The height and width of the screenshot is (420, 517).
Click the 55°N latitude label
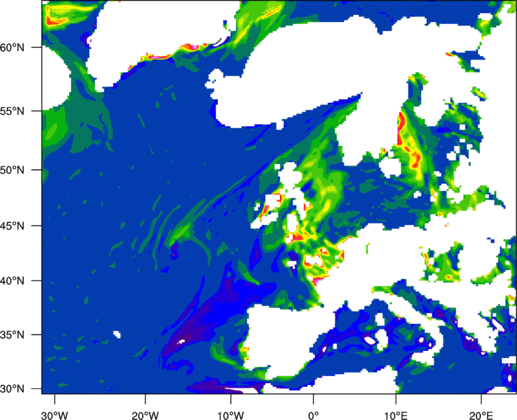(12, 111)
